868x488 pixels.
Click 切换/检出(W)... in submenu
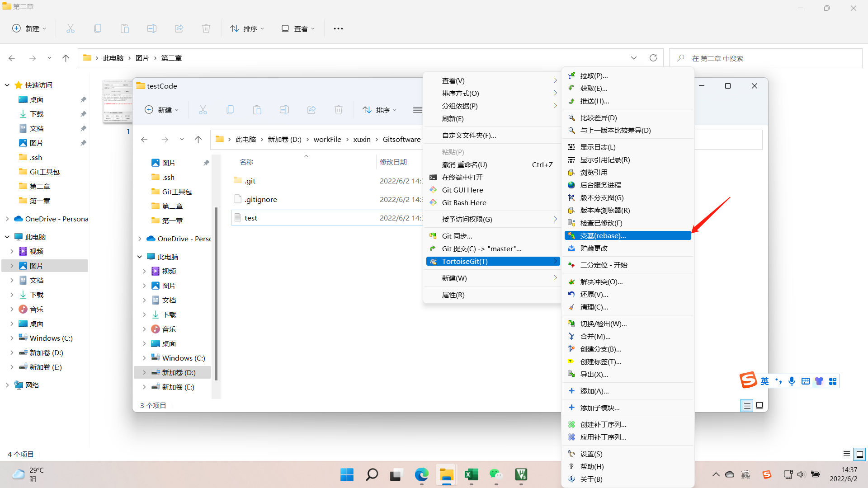coord(628,324)
